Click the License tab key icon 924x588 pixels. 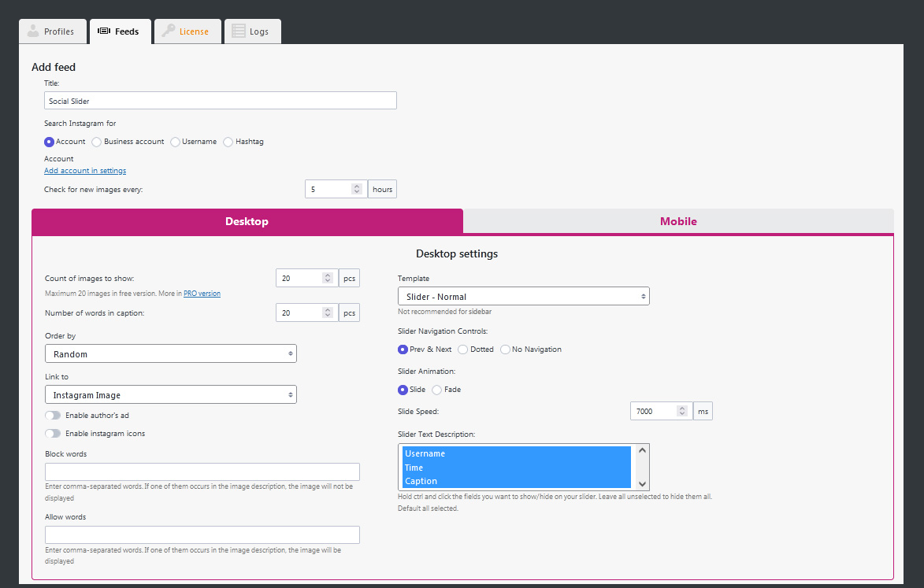(169, 31)
